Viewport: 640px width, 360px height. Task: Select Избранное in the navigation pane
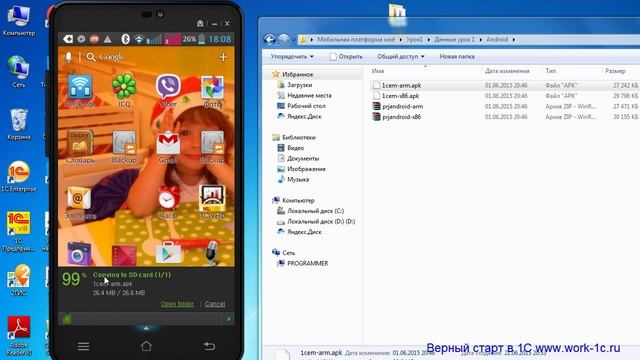(x=298, y=74)
